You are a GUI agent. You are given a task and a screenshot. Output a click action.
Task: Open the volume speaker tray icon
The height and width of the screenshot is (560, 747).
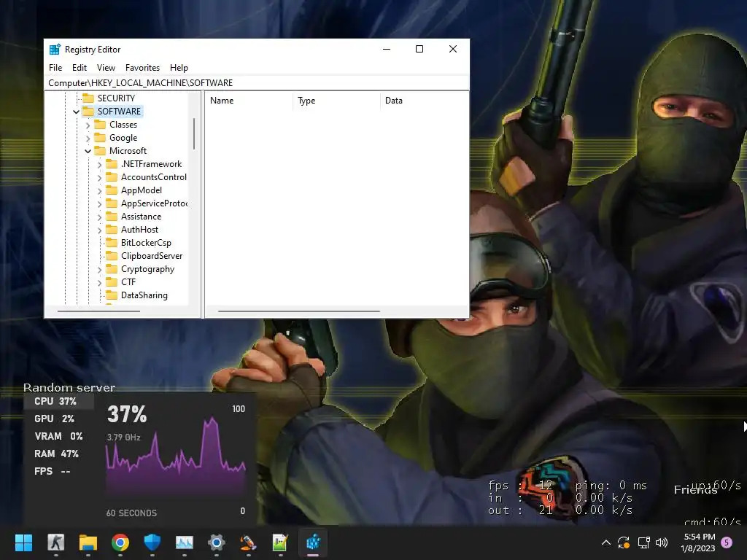[662, 542]
